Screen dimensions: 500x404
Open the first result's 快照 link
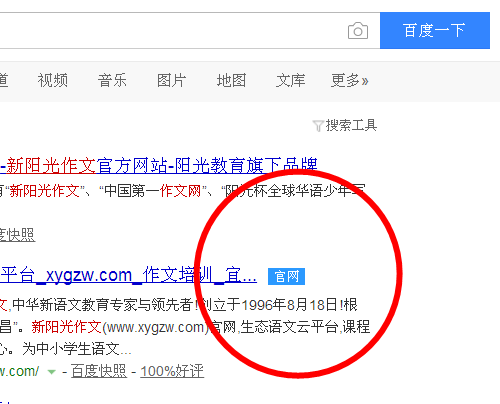pos(17,235)
